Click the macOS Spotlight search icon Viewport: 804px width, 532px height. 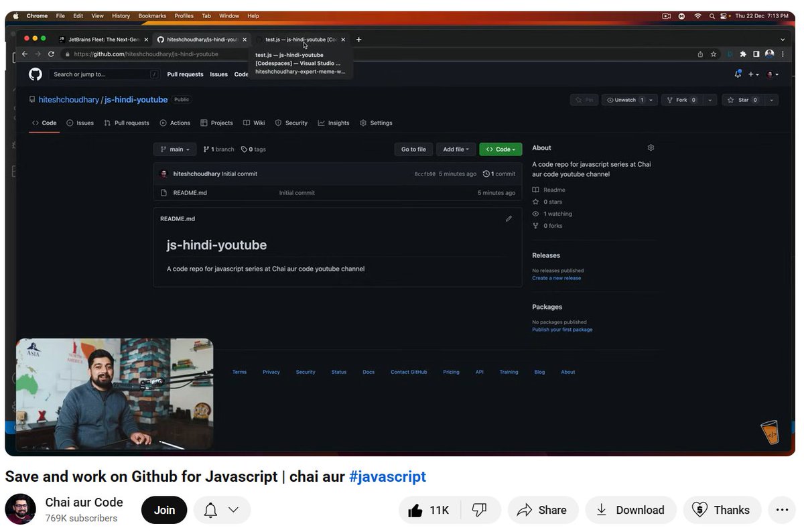tap(712, 15)
